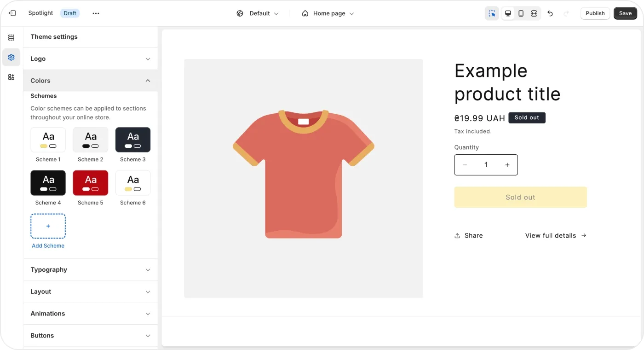Publish the theme

595,13
